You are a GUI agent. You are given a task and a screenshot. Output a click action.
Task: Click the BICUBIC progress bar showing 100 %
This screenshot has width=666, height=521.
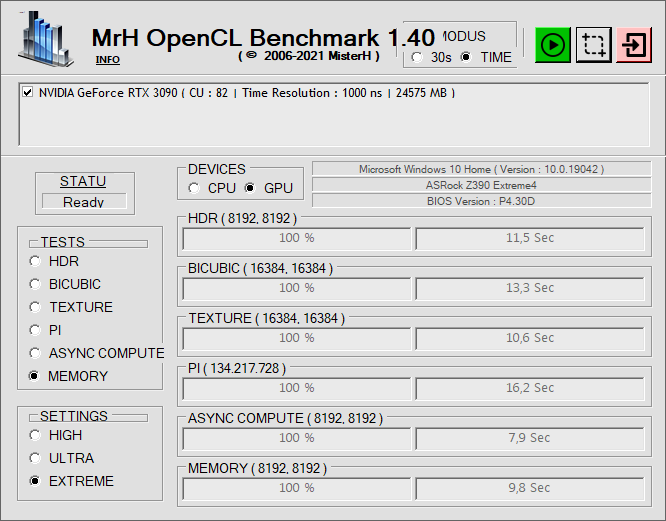click(297, 288)
